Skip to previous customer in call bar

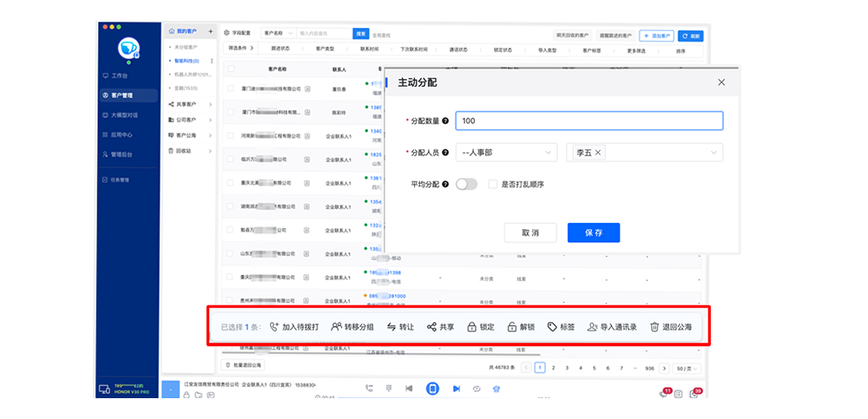coord(409,389)
